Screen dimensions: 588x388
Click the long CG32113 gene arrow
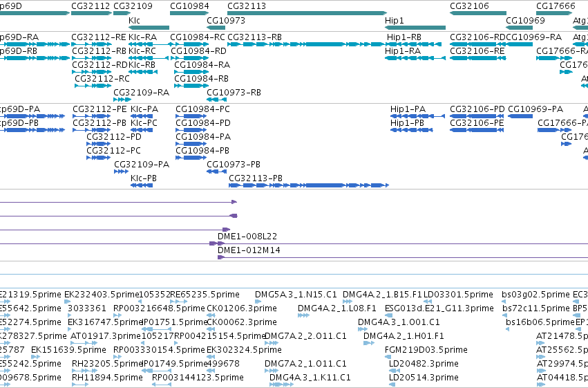point(307,13)
